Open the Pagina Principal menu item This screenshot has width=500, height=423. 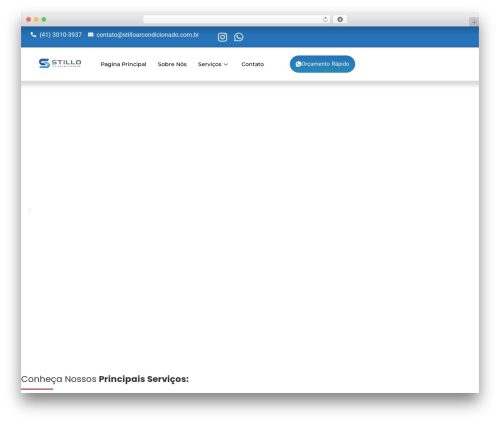tap(123, 64)
